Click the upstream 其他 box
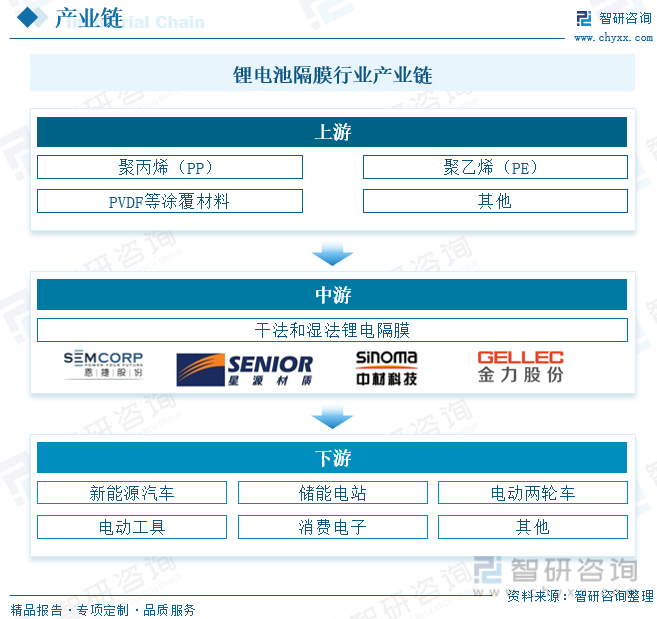The height and width of the screenshot is (619, 657). coord(495,201)
